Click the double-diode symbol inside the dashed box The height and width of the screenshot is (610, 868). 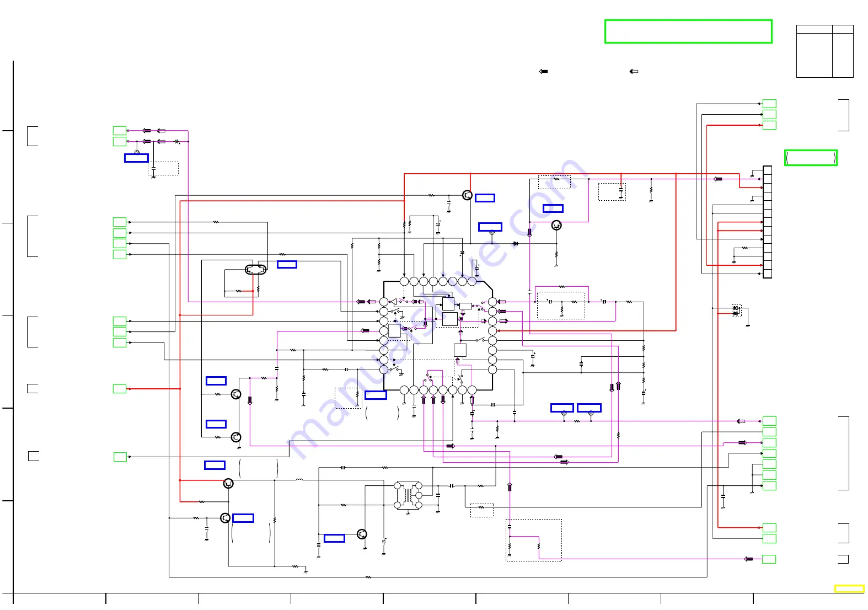point(736,311)
